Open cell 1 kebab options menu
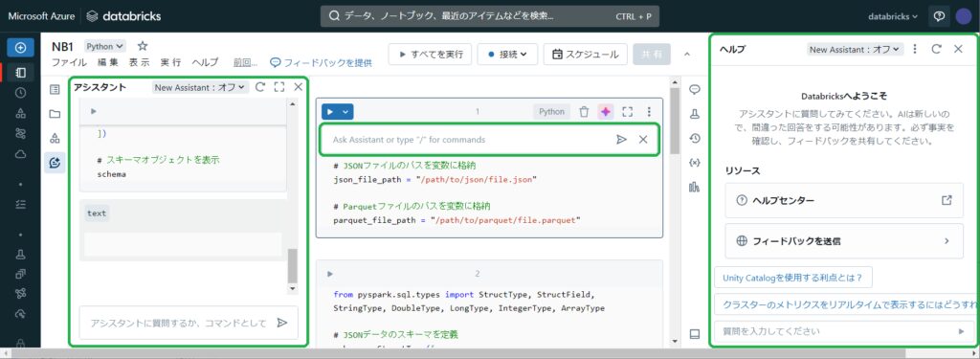The image size is (980, 359). (x=649, y=112)
